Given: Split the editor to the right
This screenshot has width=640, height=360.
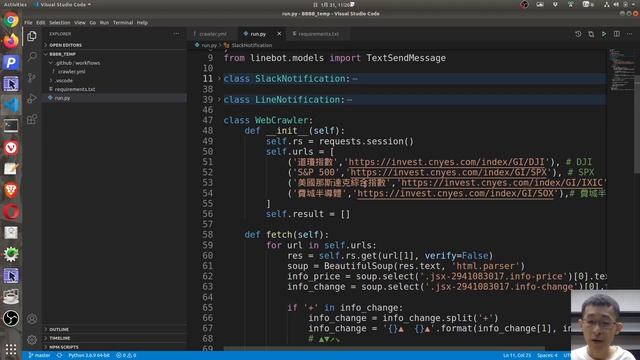Looking at the screenshot, I should 617,34.
